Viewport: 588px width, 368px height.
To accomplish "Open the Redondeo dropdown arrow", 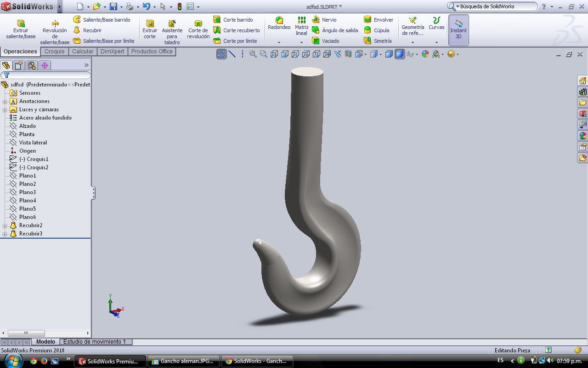I will [x=279, y=42].
